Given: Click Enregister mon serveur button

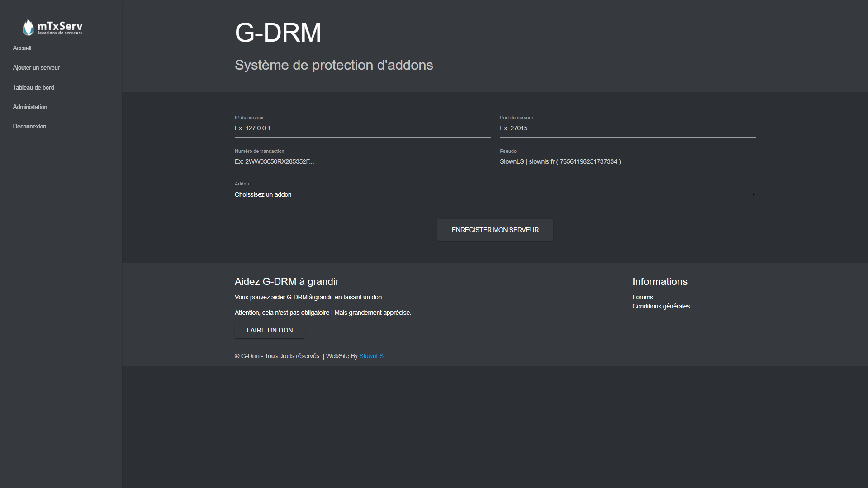Looking at the screenshot, I should point(495,230).
